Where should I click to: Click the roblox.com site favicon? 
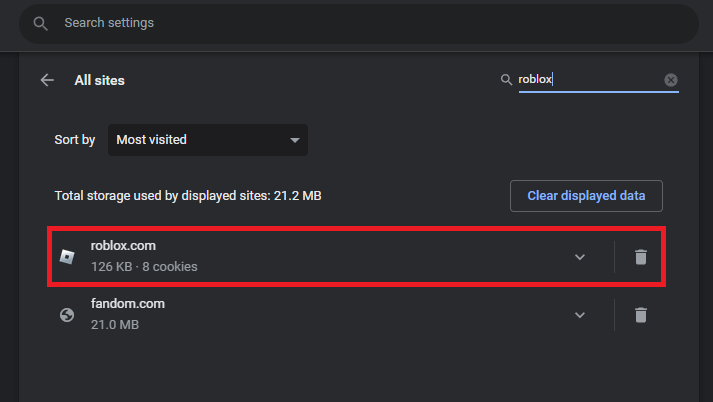[x=67, y=257]
